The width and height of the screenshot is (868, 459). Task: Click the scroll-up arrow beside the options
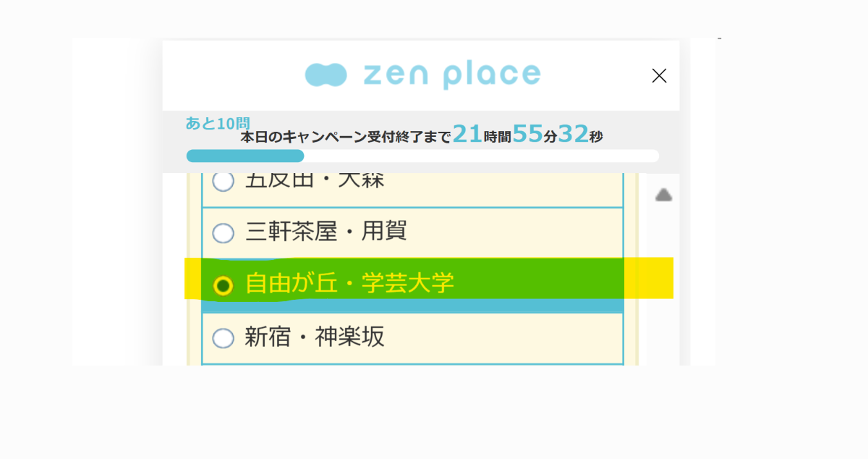point(663,195)
